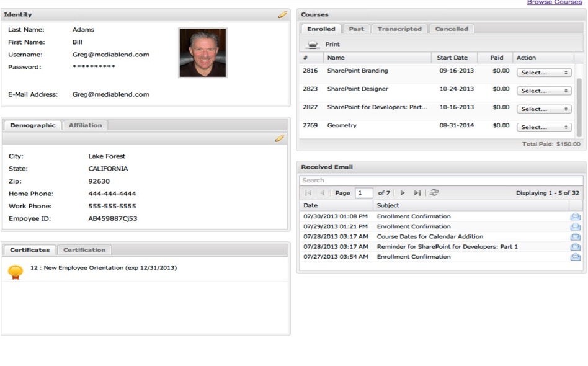Switch to the Affiliation tab
Screen dimensions: 588x366
coord(85,125)
